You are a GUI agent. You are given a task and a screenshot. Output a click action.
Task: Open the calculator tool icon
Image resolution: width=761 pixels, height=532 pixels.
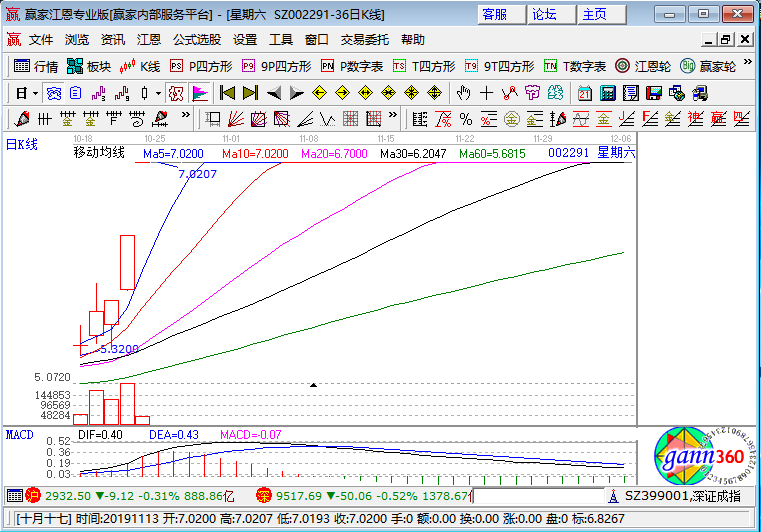pyautogui.click(x=607, y=93)
